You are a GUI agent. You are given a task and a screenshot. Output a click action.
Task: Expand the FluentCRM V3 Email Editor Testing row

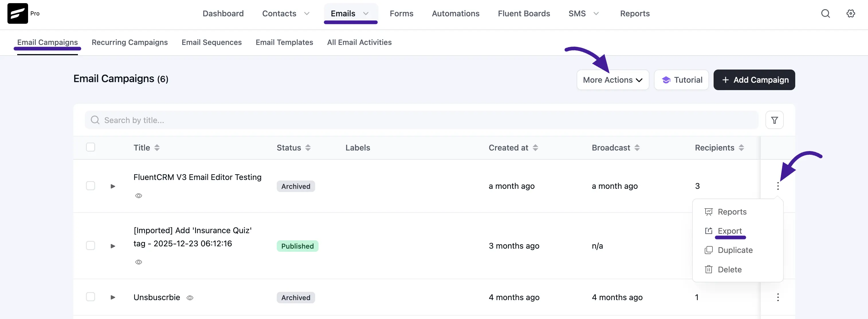(113, 186)
